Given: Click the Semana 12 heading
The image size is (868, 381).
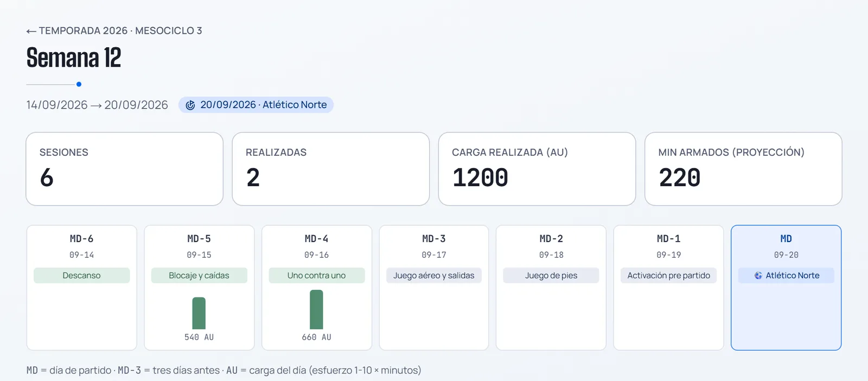Looking at the screenshot, I should coord(74,58).
